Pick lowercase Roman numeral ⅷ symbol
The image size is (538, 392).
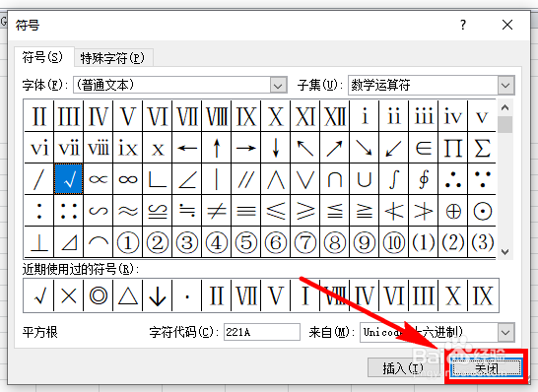[x=99, y=148]
